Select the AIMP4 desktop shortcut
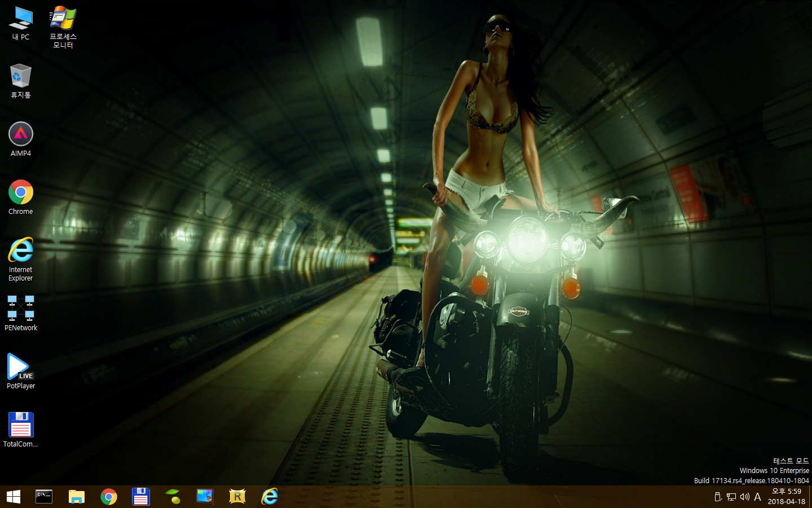 point(21,139)
